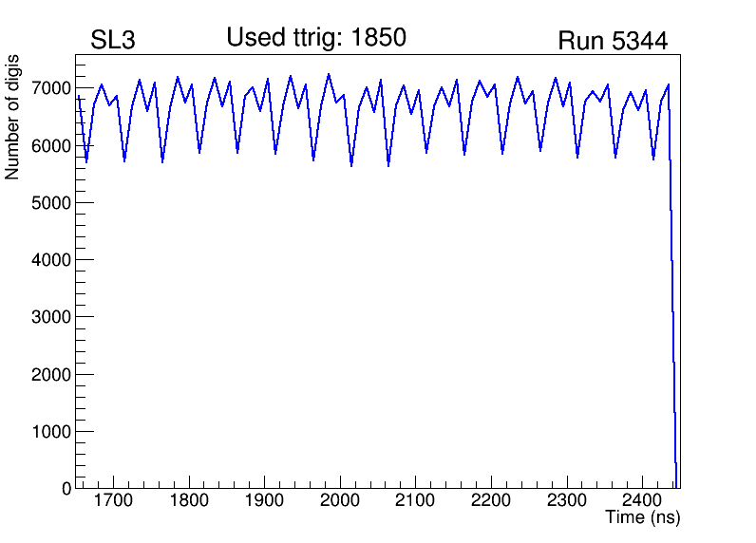Click the 5000 y-axis tick label
The height and width of the screenshot is (543, 756).
point(53,203)
